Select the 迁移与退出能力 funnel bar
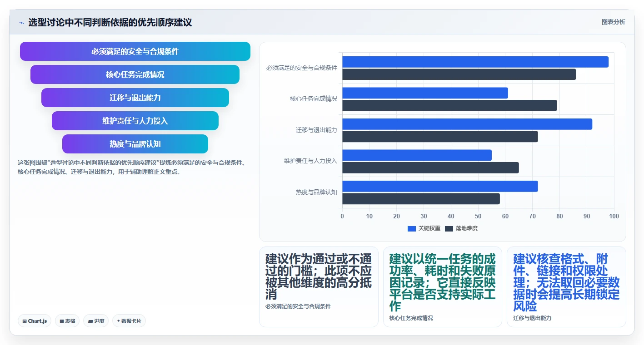Viewport: 644px width, 345px height. (x=135, y=98)
